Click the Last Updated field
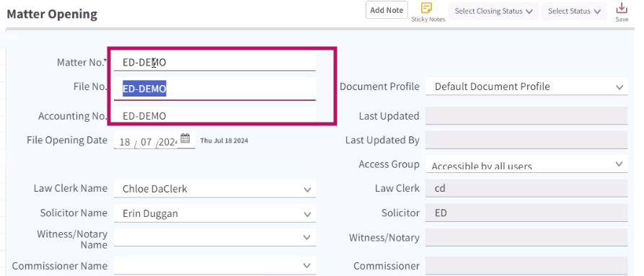 pos(526,115)
